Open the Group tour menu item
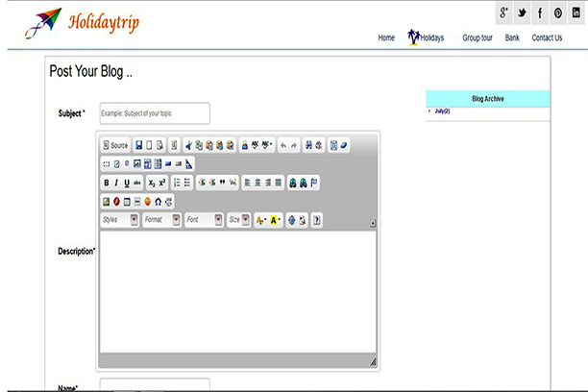This screenshot has width=588, height=392. (x=477, y=38)
